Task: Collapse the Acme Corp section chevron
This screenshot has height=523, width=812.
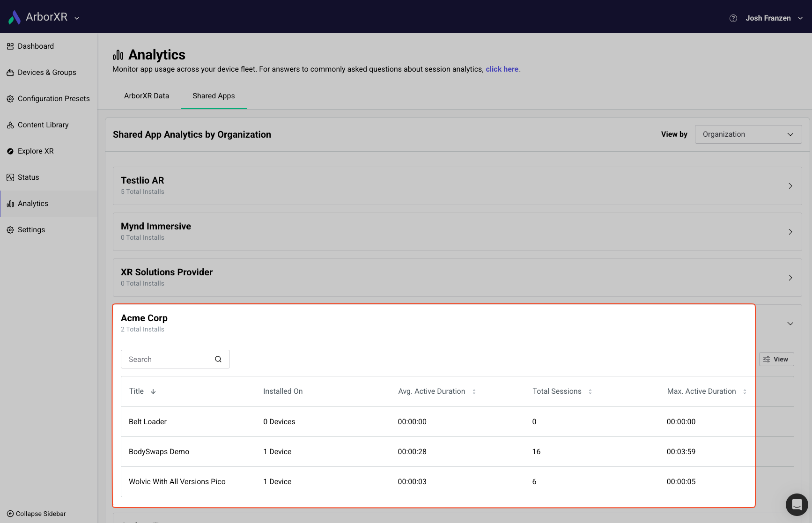Action: (790, 324)
